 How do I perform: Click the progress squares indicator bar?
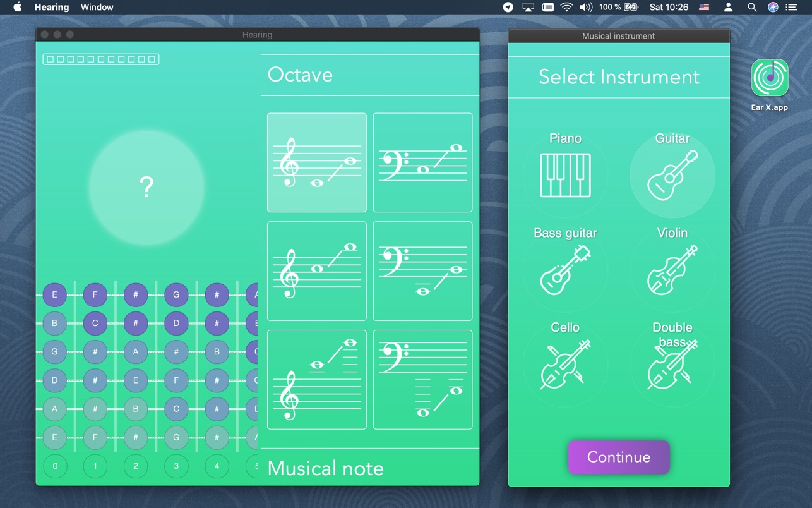[x=101, y=59]
